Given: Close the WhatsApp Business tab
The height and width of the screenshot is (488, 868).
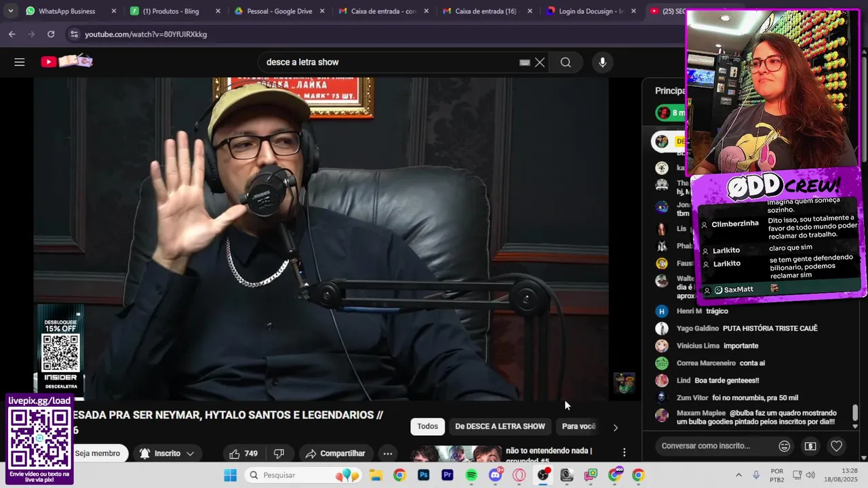Looking at the screenshot, I should pos(113,11).
